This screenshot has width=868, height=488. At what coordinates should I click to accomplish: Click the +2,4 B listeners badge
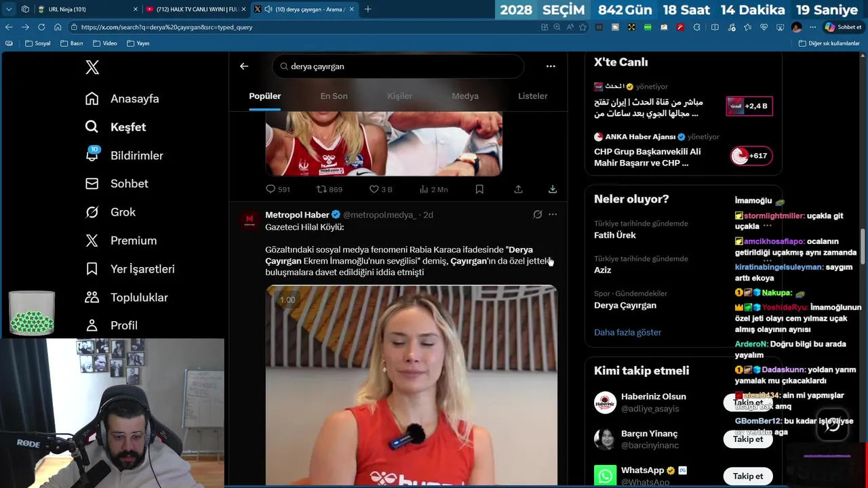click(x=749, y=106)
